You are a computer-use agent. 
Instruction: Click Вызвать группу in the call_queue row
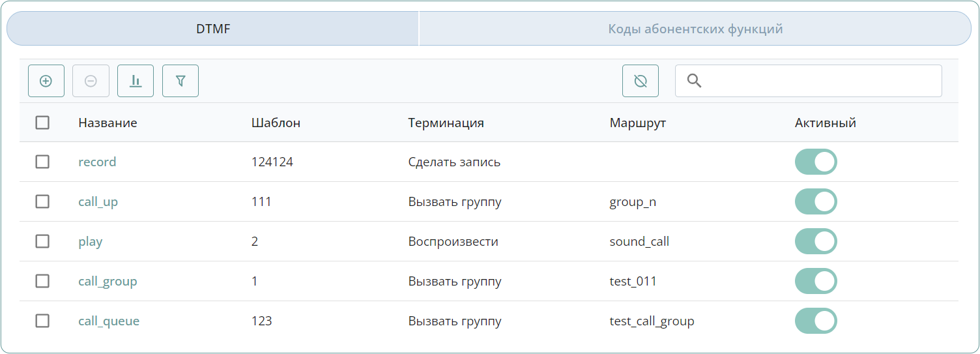(455, 321)
